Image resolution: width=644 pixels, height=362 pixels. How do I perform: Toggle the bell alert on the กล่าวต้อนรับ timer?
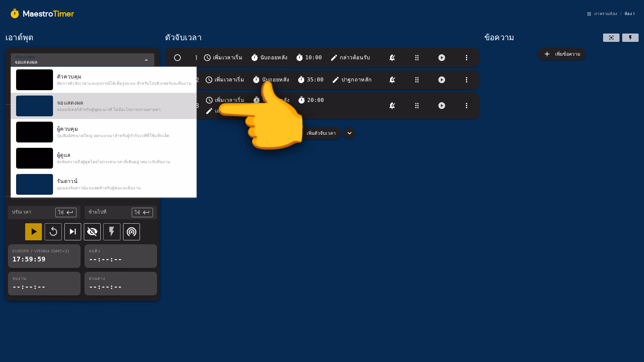click(392, 58)
